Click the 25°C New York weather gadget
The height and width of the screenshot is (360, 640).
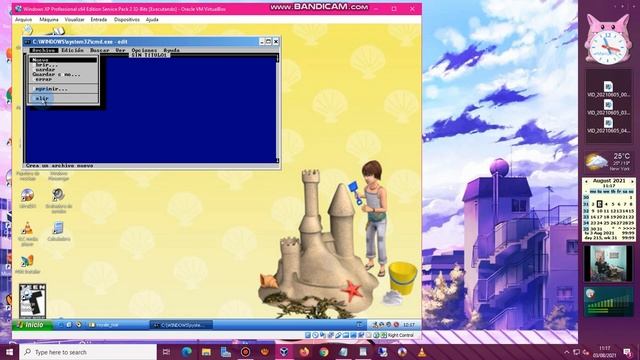(608, 162)
